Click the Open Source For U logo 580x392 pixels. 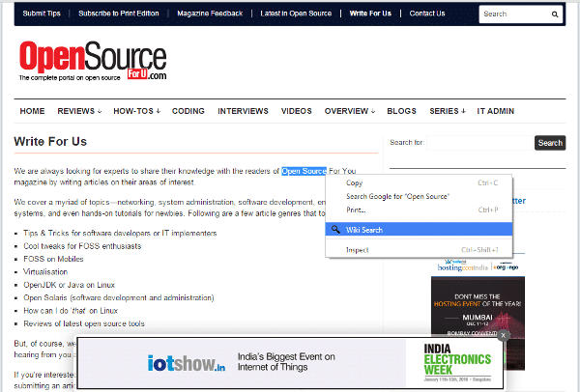[93, 61]
